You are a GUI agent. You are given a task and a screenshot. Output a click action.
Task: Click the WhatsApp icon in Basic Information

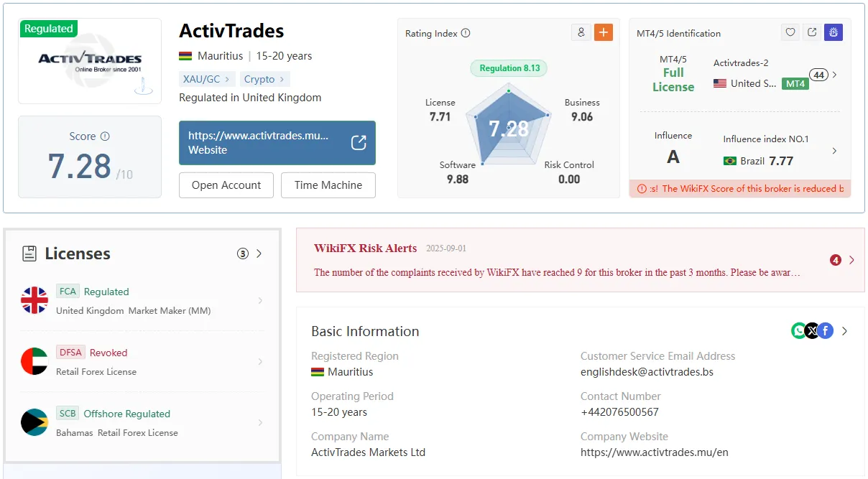(x=798, y=331)
